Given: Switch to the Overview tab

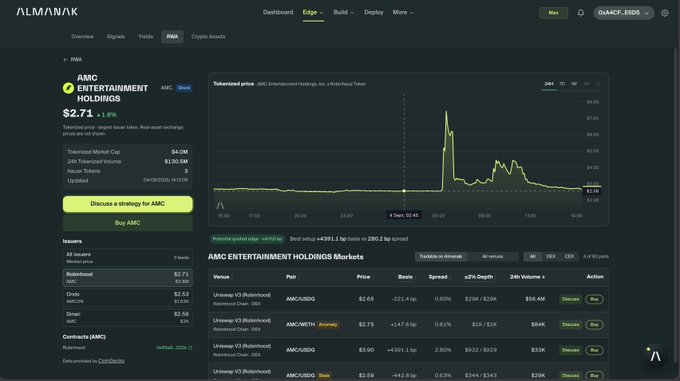Looking at the screenshot, I should click(82, 37).
